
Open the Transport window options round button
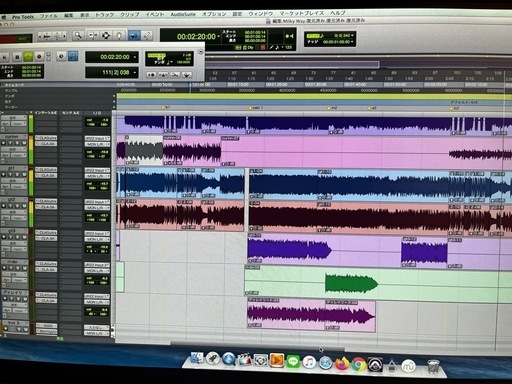coord(200,52)
